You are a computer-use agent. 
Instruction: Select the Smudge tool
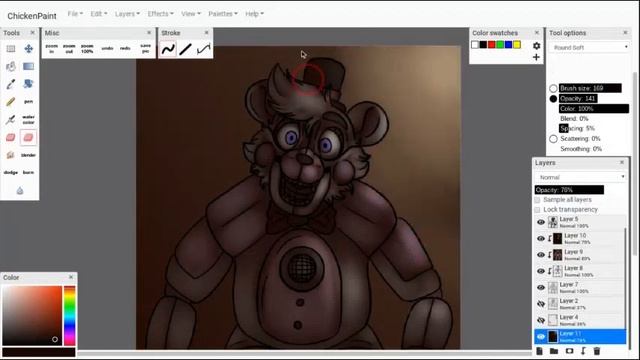point(11,155)
